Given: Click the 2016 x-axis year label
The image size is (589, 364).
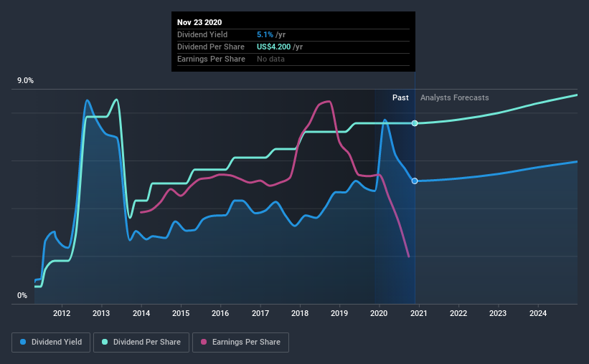Looking at the screenshot, I should [220, 313].
